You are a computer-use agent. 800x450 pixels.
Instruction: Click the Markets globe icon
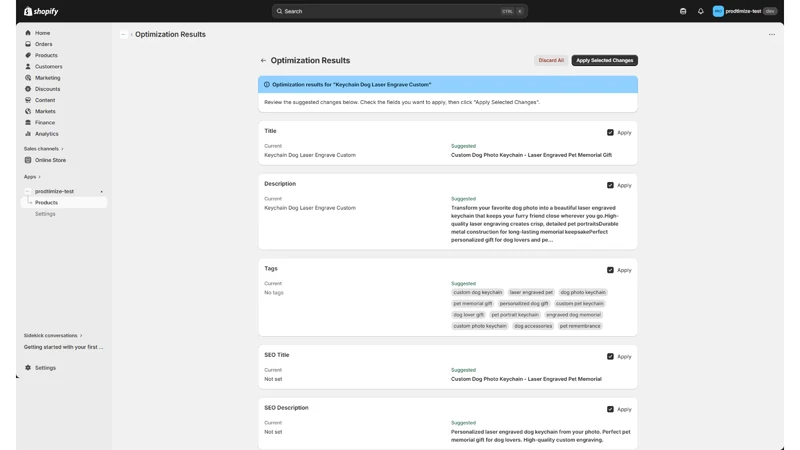(28, 111)
